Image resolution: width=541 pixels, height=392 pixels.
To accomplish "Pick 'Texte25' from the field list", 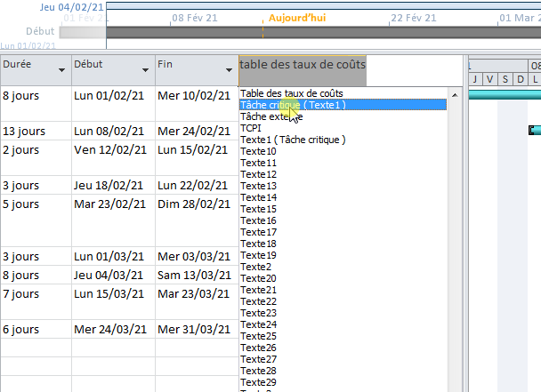I will point(258,336).
